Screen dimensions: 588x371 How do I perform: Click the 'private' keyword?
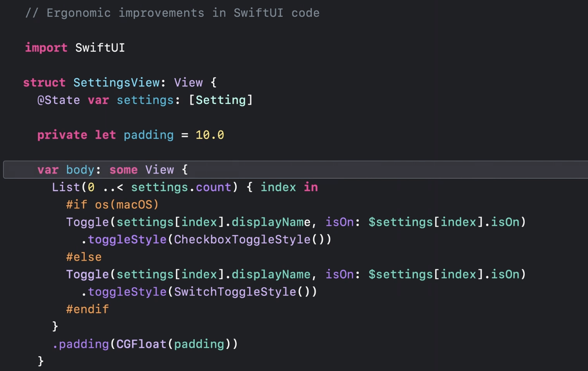(62, 135)
